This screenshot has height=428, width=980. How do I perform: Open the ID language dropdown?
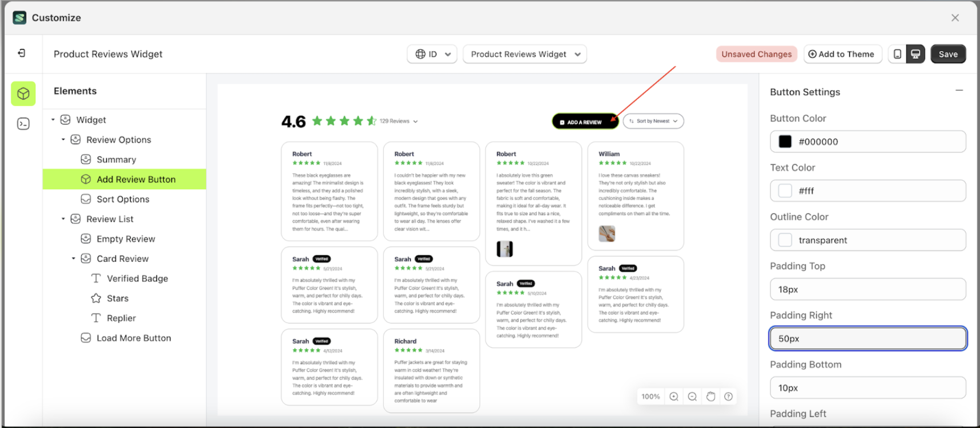(x=432, y=54)
